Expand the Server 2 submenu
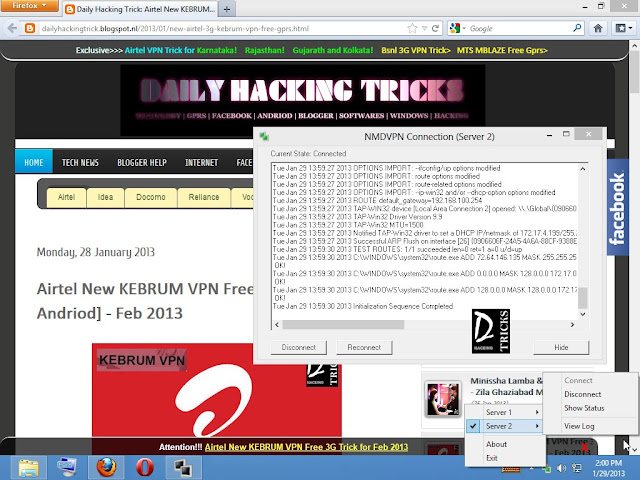The image size is (640, 480). tap(506, 426)
